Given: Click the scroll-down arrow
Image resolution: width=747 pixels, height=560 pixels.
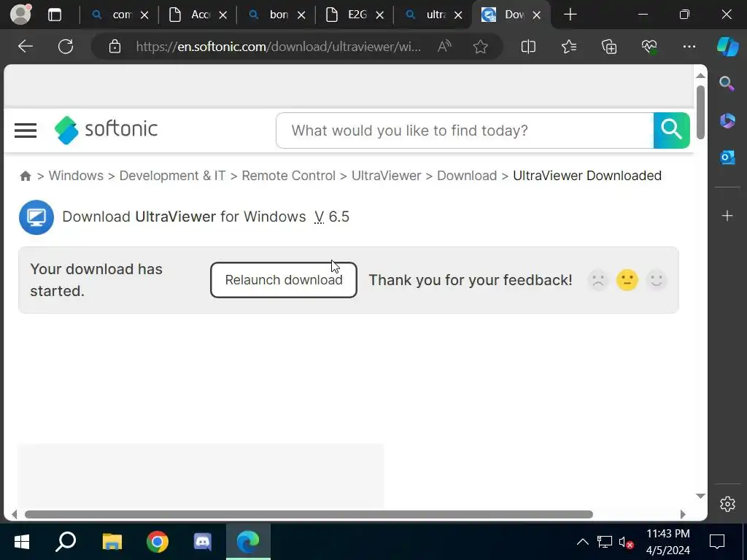Looking at the screenshot, I should tap(700, 496).
